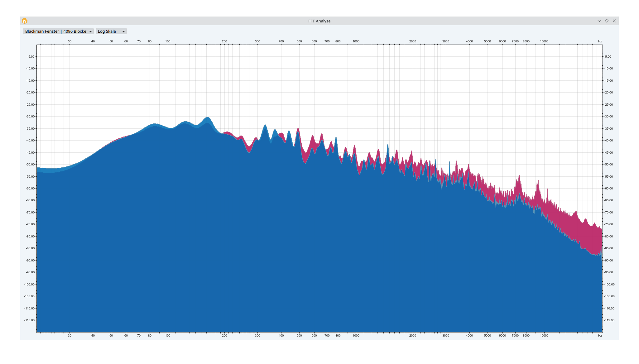
Task: Click the -50.00 label on left dB axis
Action: tap(31, 165)
